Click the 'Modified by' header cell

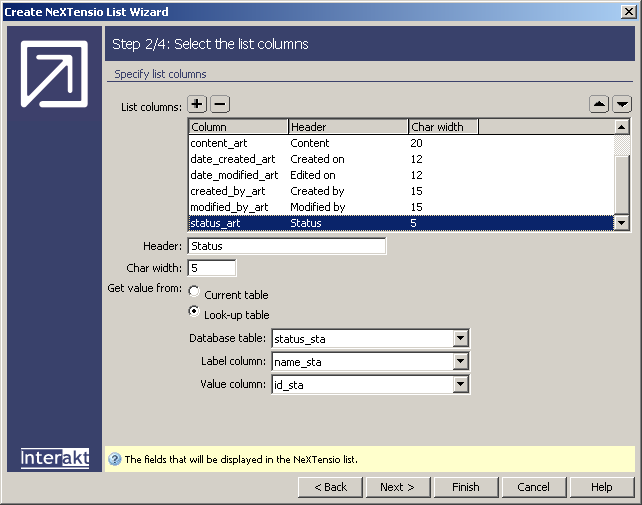318,207
